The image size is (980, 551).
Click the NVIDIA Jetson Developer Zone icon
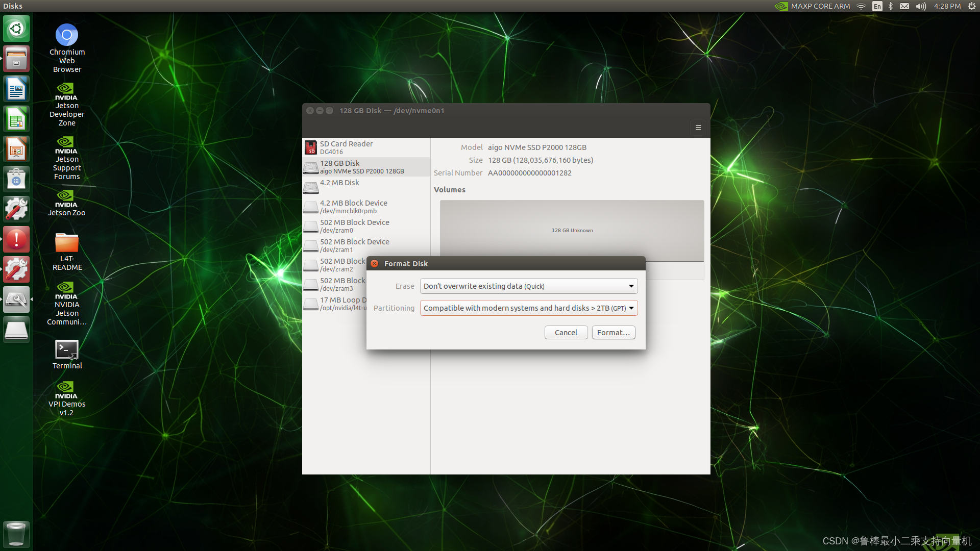(67, 104)
